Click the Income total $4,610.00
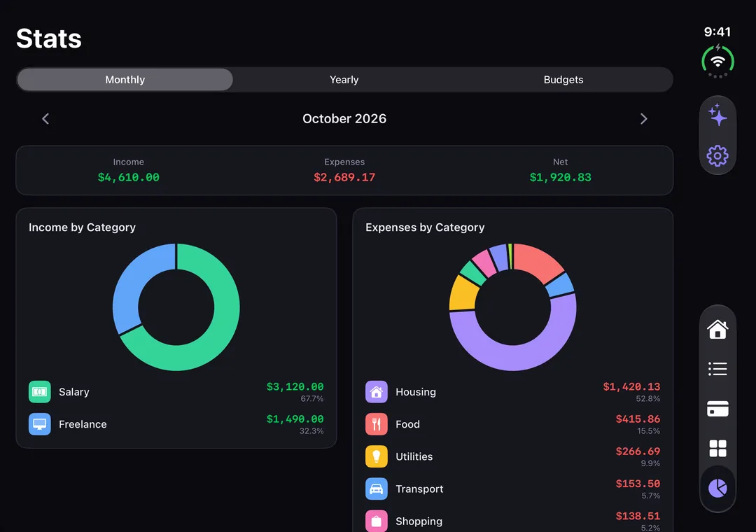The image size is (756, 532). click(x=128, y=178)
